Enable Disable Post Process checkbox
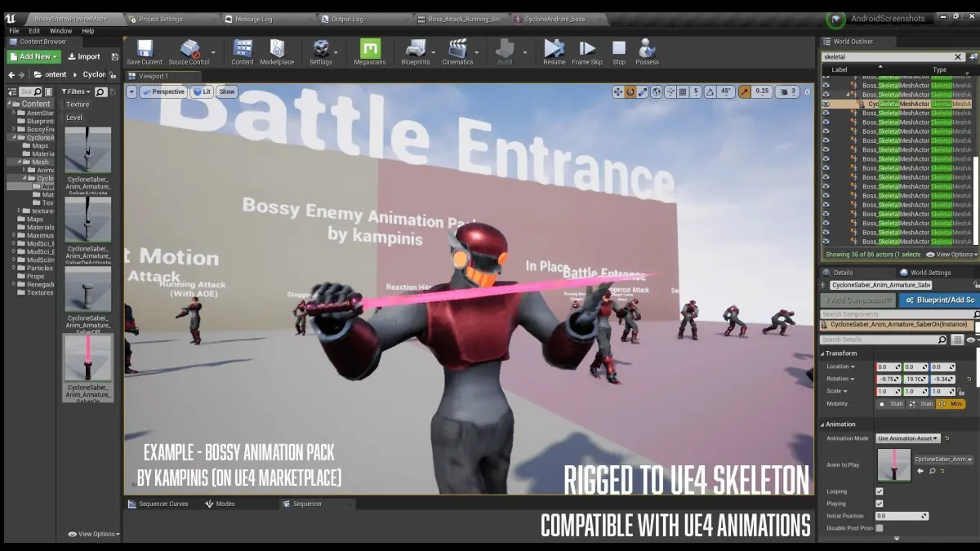Viewport: 980px width, 551px height. [880, 528]
